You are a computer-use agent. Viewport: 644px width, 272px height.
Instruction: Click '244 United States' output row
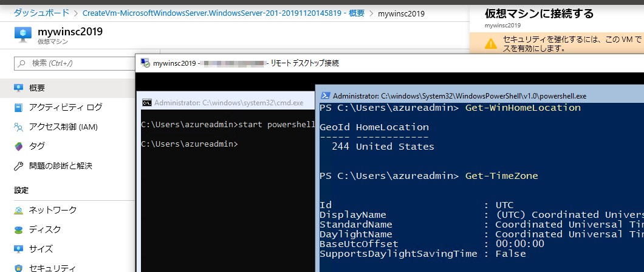(383, 147)
